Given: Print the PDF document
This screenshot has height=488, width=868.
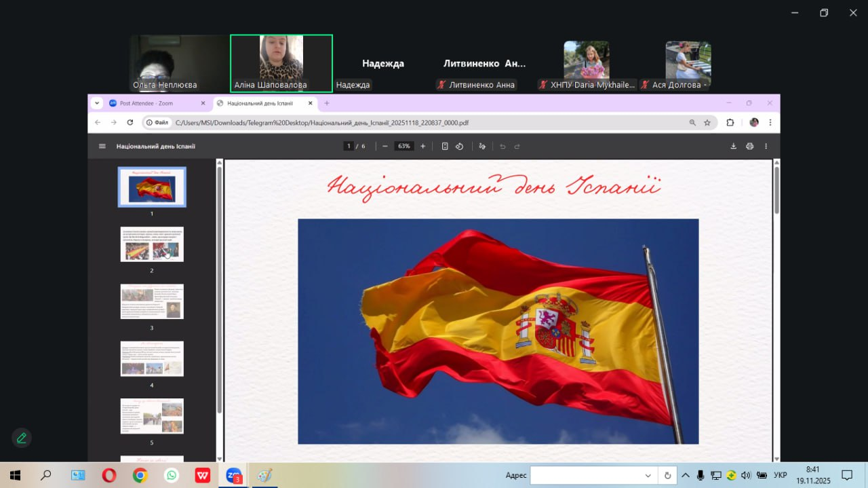Looking at the screenshot, I should coord(749,146).
